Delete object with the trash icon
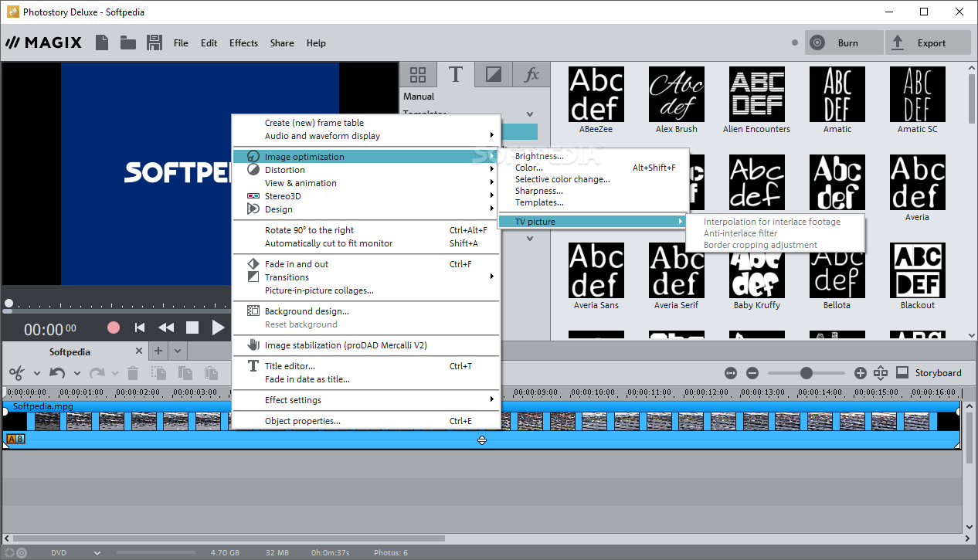Screen dimensions: 978x560 133,373
